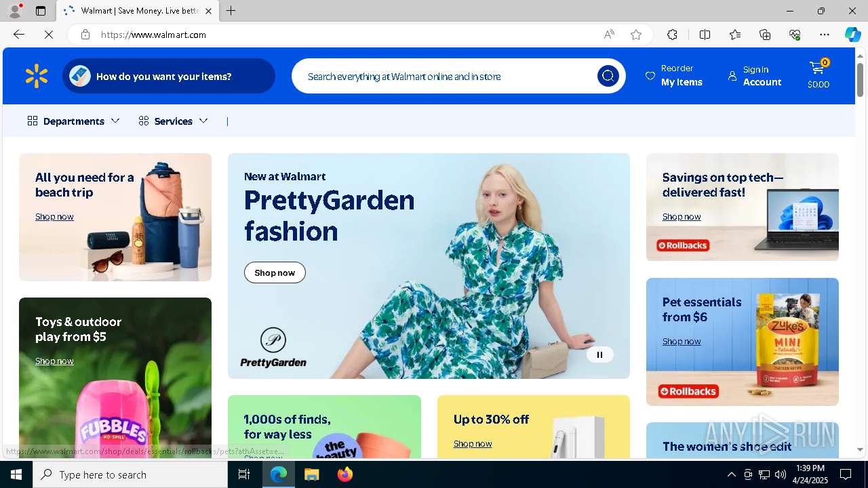
Task: Open the browser profile icon
Action: tap(15, 11)
